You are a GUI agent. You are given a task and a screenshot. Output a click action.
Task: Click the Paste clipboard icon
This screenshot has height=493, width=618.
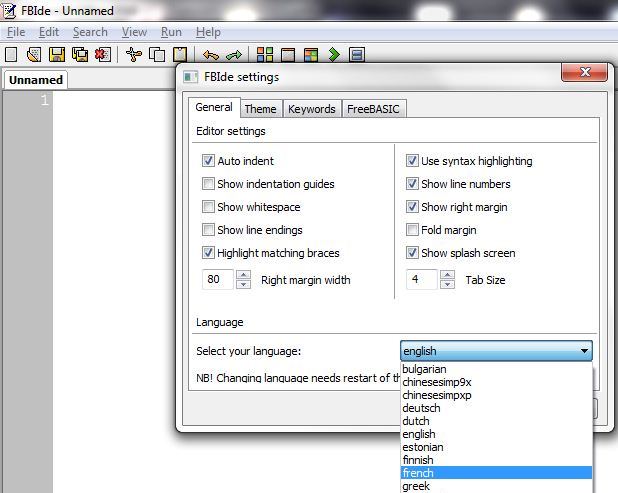coord(180,54)
